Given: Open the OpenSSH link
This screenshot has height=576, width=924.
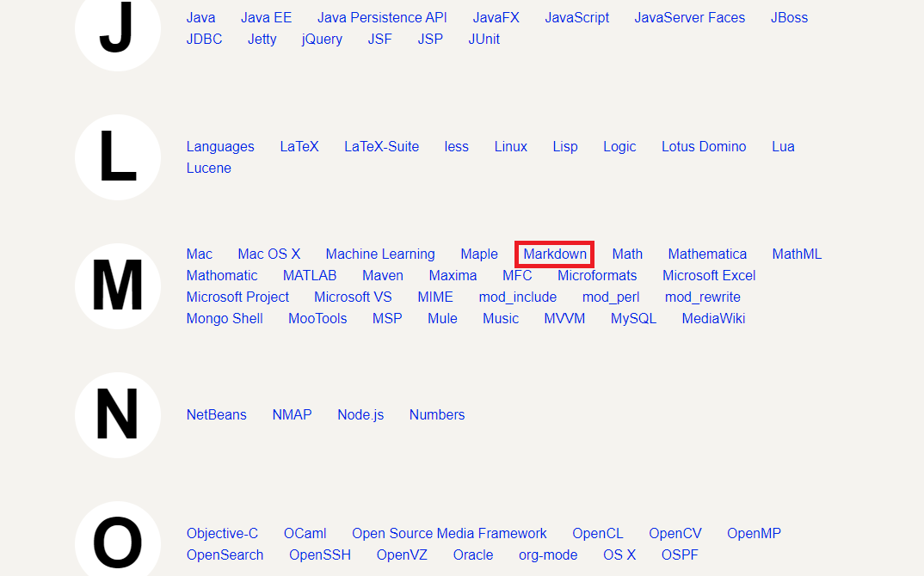Looking at the screenshot, I should pos(320,555).
